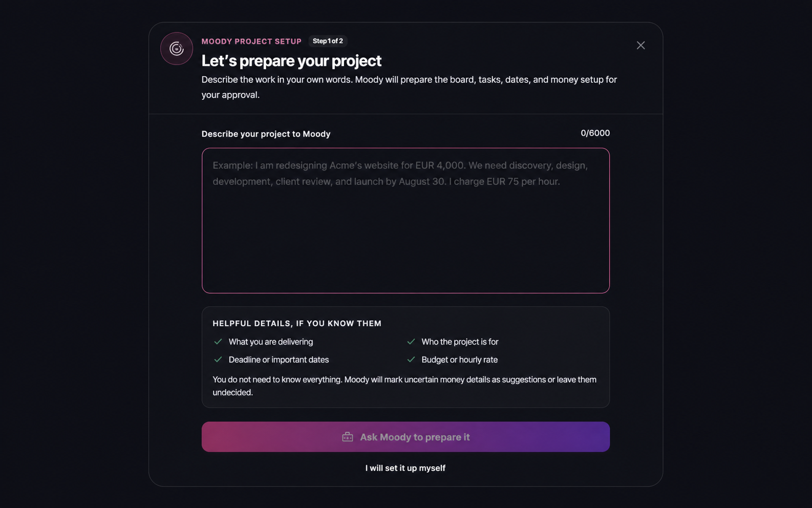Choose I will set it up myself

point(405,468)
